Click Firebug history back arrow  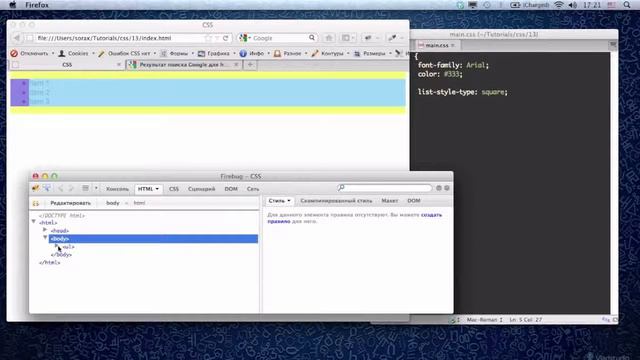(61, 188)
